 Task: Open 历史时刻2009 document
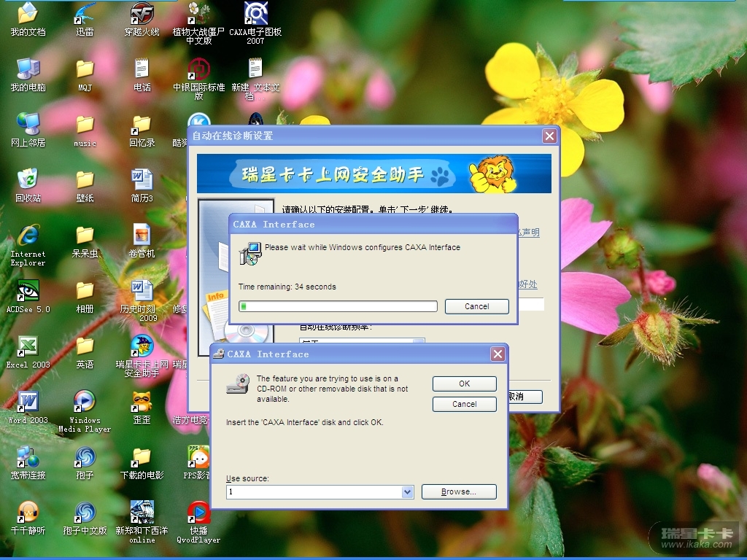pos(142,300)
